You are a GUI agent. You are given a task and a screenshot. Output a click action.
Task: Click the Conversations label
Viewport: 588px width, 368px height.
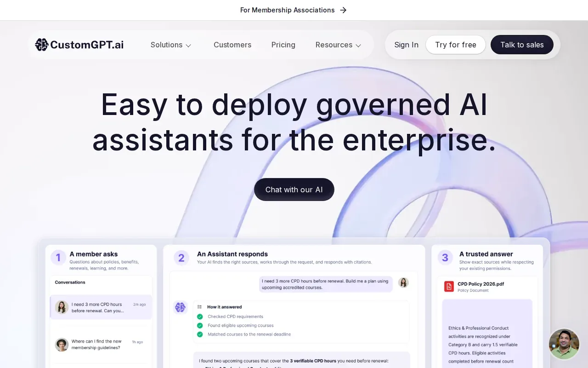pyautogui.click(x=70, y=282)
